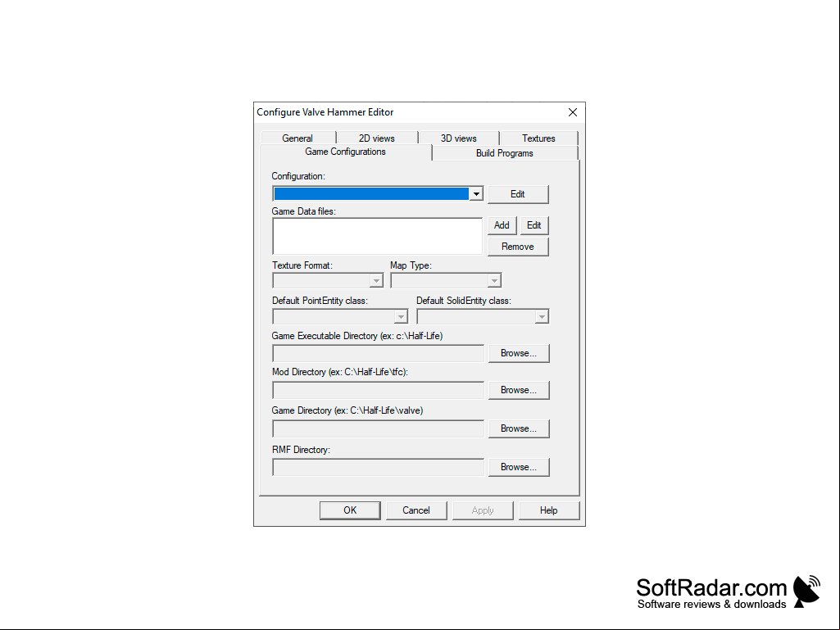Screen dimensions: 840x630
Task: Click Edit next to Configuration dropdown
Action: [518, 194]
